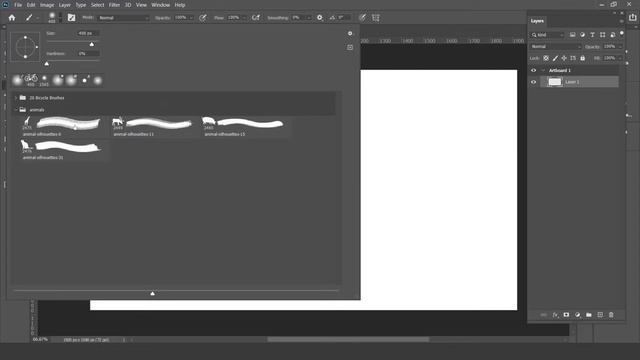Open Smoothing value dropdown arrow
Image resolution: width=640 pixels, height=360 pixels.
pyautogui.click(x=309, y=18)
